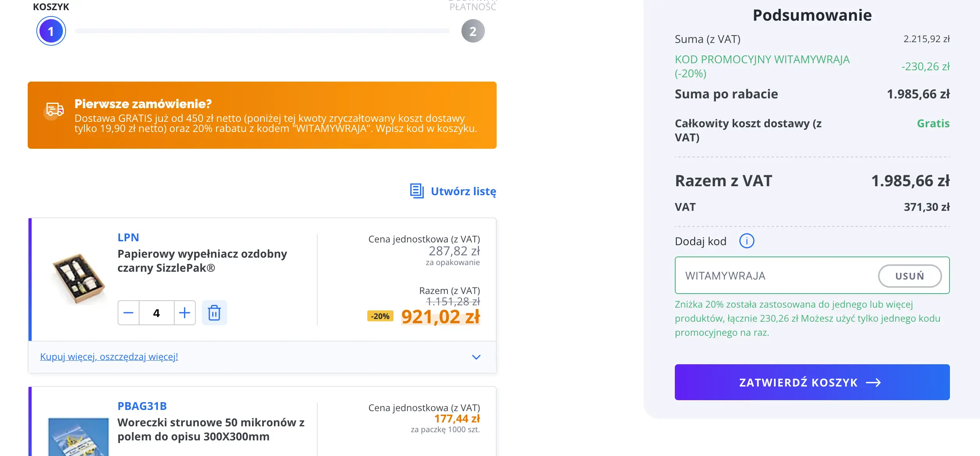
Task: Open the LPN product code link
Action: 128,237
